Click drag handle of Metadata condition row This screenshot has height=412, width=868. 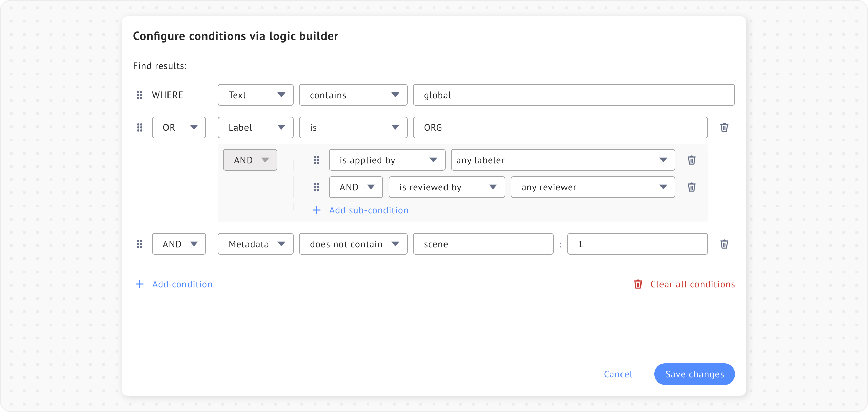pos(139,244)
